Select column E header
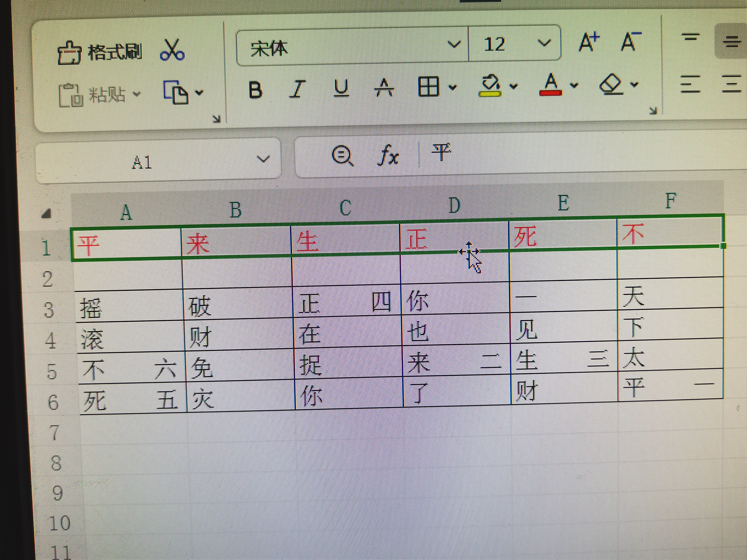 (563, 203)
